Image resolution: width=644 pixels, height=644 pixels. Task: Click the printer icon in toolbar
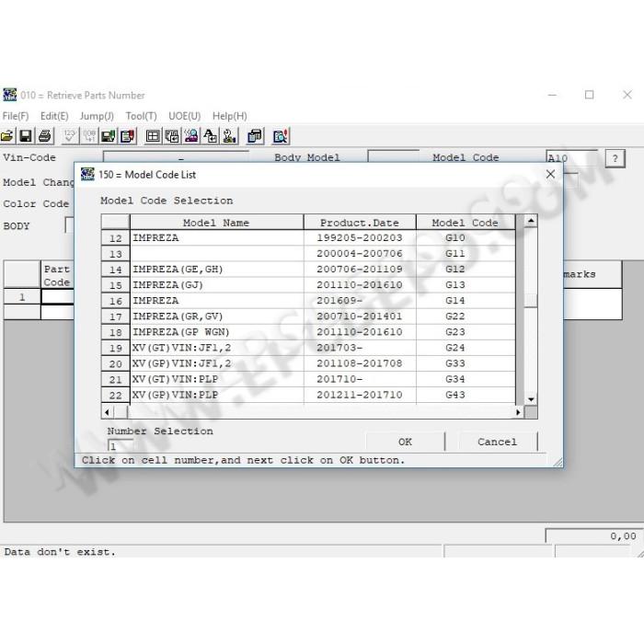[45, 136]
